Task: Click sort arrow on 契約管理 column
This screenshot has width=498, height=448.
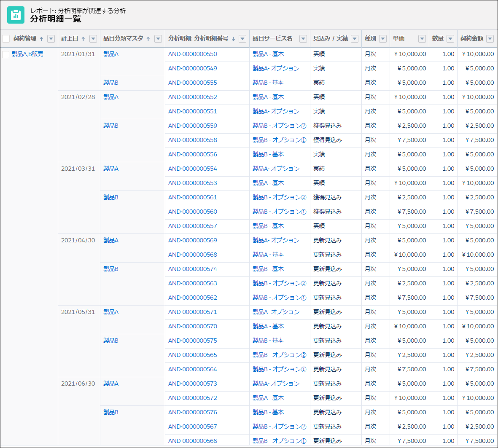Action: coord(41,39)
